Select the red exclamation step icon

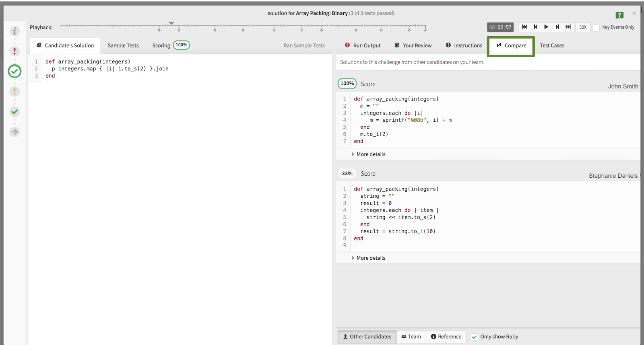pos(14,51)
